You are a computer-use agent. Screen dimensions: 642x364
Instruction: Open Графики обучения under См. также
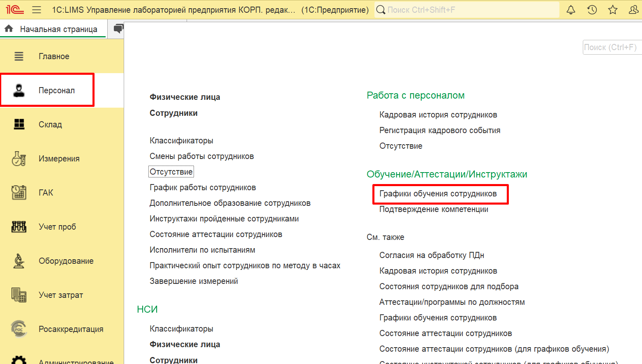(438, 318)
